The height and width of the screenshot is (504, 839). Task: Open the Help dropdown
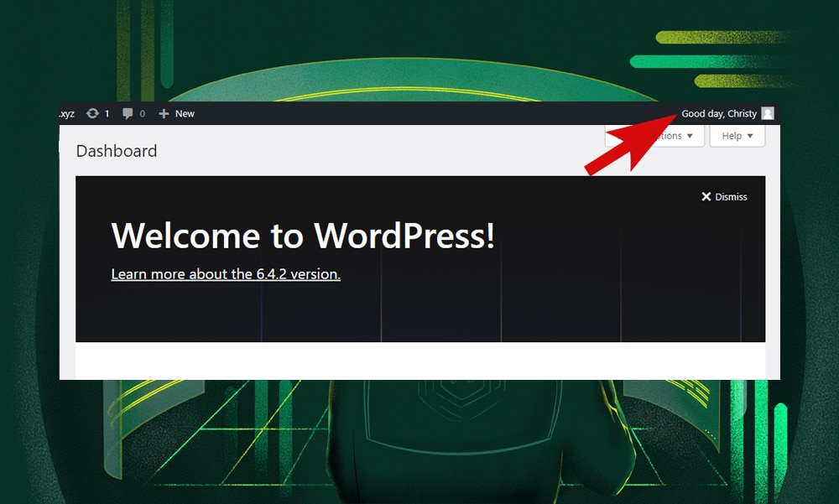(737, 136)
